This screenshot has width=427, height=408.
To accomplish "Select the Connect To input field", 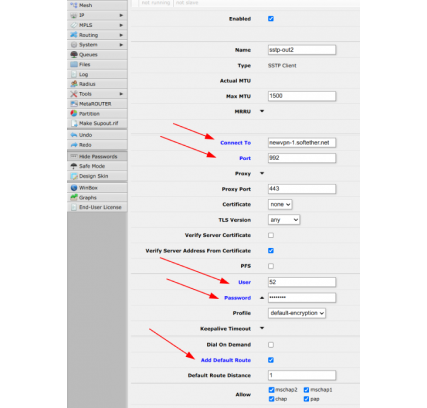I will [302, 143].
